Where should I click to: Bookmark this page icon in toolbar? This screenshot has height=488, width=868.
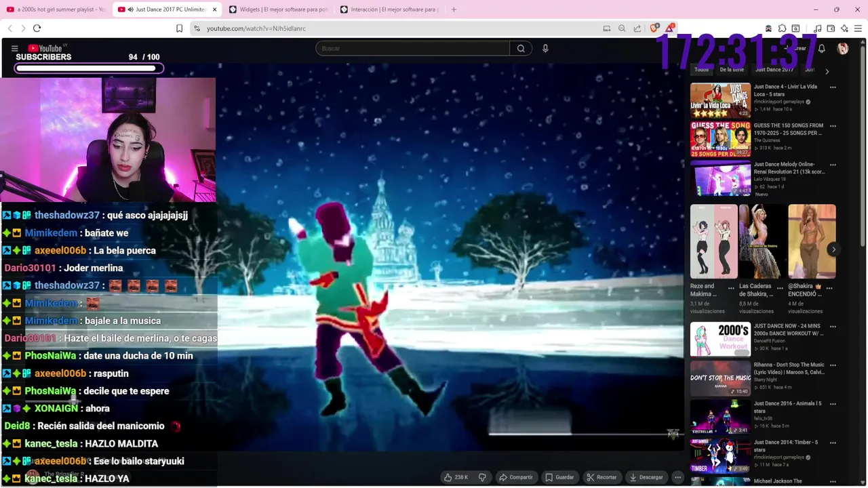(x=179, y=28)
